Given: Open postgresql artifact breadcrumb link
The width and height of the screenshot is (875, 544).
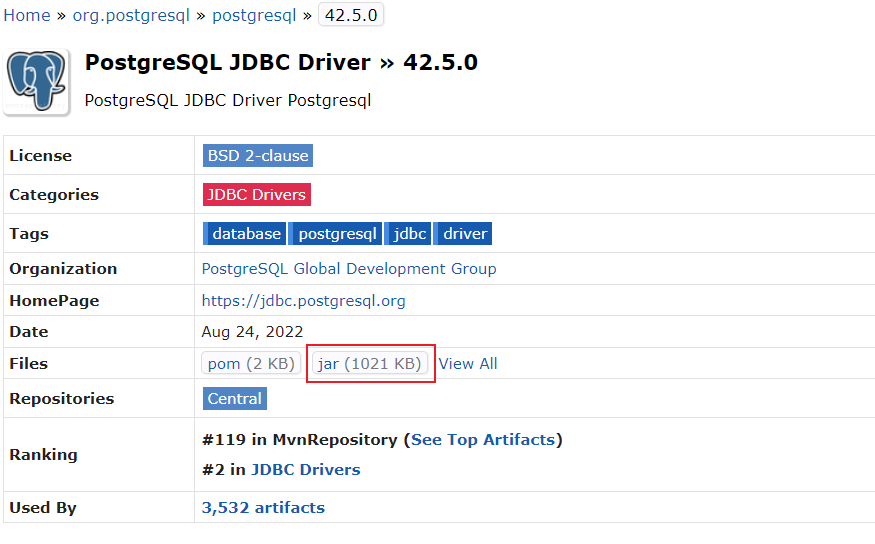Looking at the screenshot, I should (254, 15).
